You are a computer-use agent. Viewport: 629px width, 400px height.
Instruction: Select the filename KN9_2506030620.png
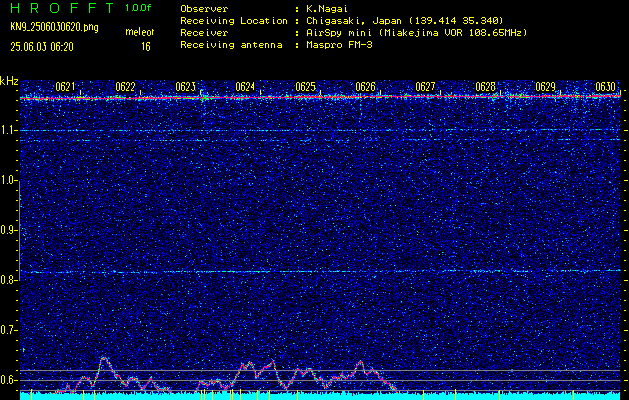[x=54, y=27]
